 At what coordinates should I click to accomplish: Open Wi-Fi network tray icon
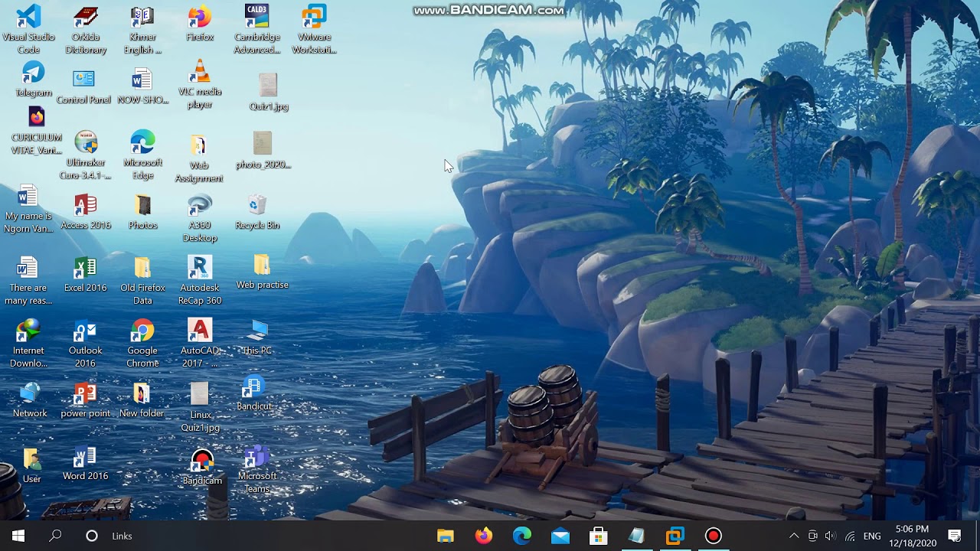[850, 536]
